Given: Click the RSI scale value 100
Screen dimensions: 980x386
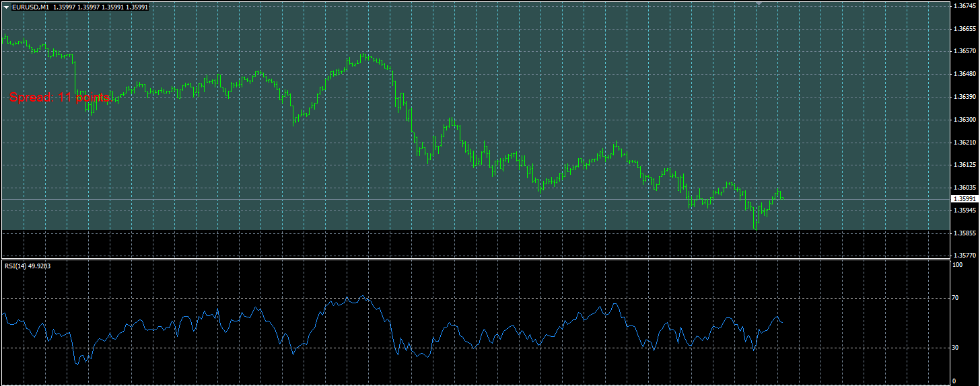Looking at the screenshot, I should pyautogui.click(x=958, y=265).
